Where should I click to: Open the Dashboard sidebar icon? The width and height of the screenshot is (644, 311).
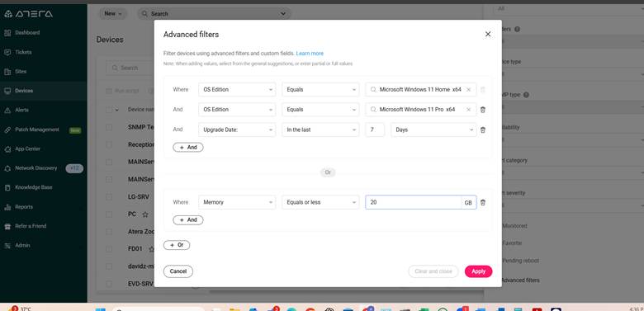(7, 33)
